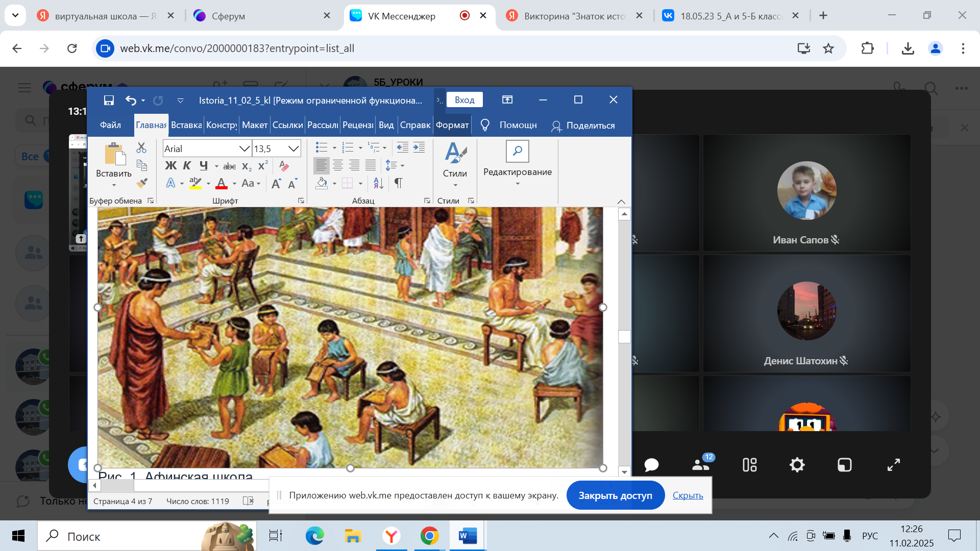Switch to the Формат ribbon tab

pos(452,125)
